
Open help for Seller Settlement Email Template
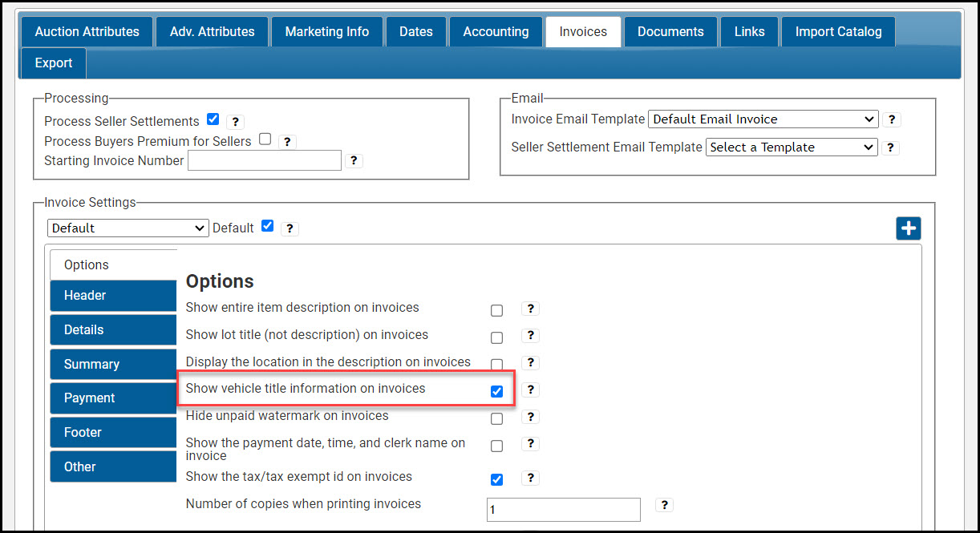[890, 147]
